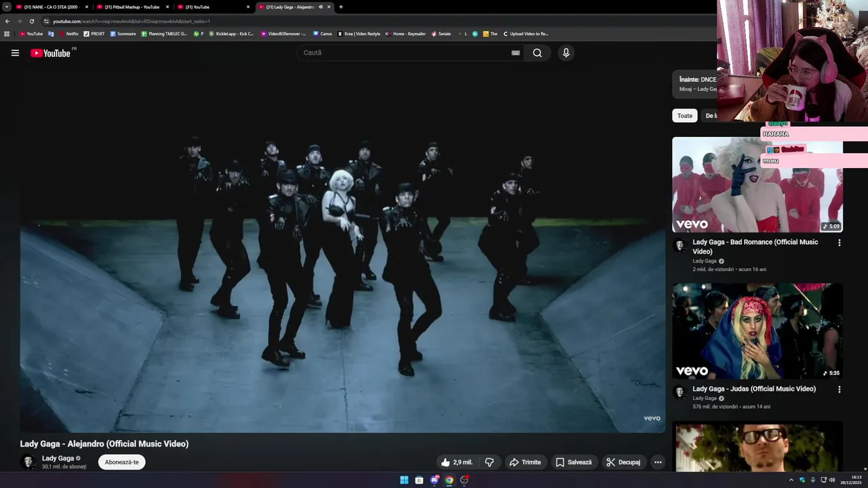
Task: Go to YouTube home via logo
Action: pyautogui.click(x=50, y=53)
